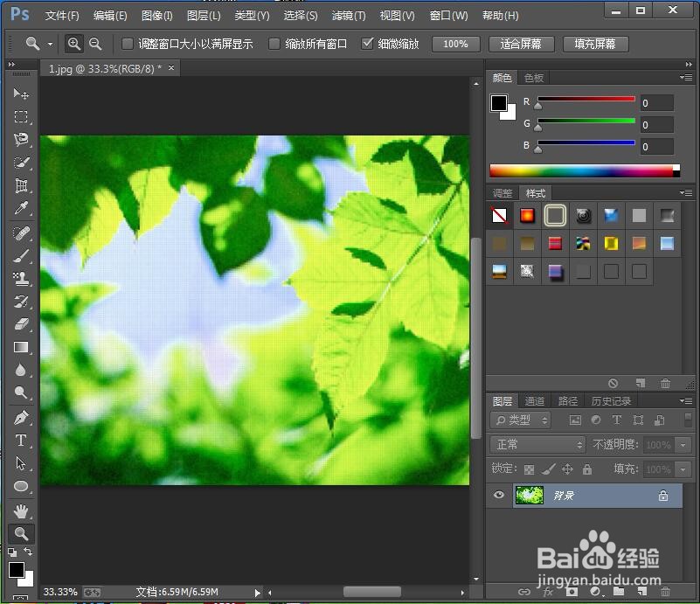Screen dimensions: 700x604
Task: Click foreground color swatch in Color panel
Action: 499,103
